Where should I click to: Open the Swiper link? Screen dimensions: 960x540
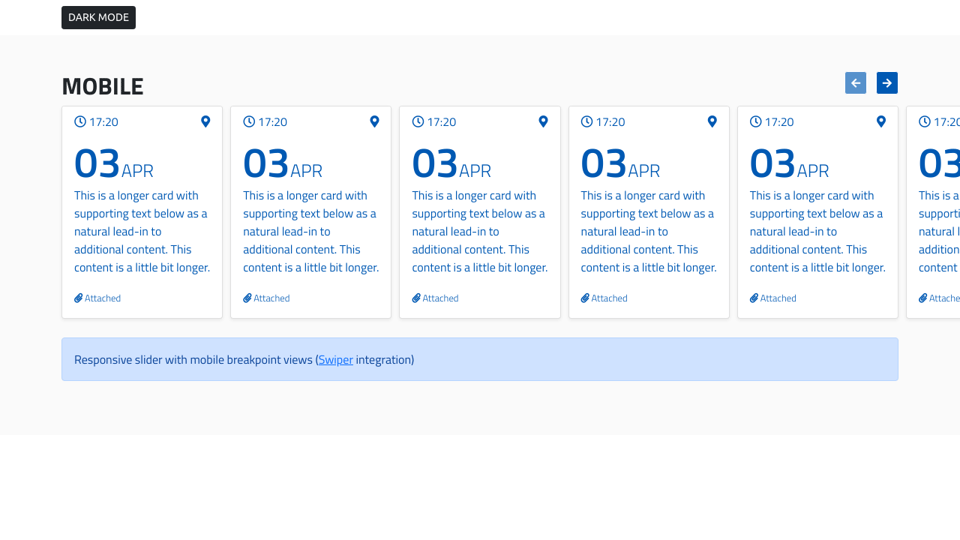tap(335, 360)
